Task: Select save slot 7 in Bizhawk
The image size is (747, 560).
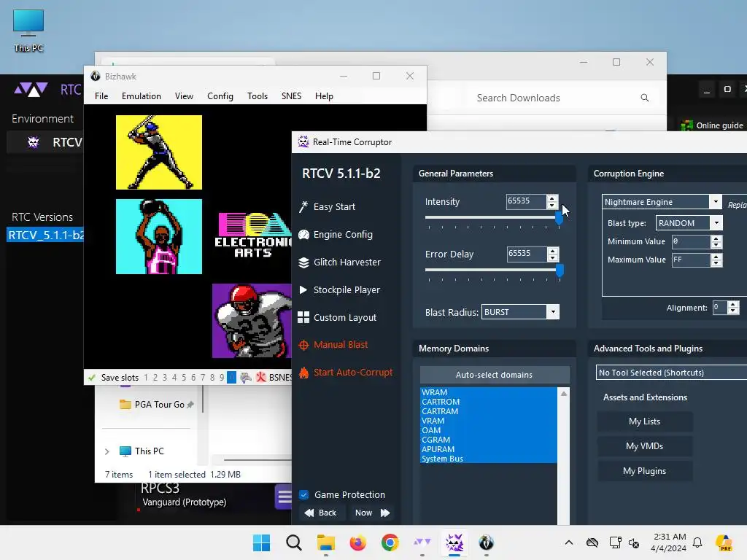Action: click(x=203, y=378)
